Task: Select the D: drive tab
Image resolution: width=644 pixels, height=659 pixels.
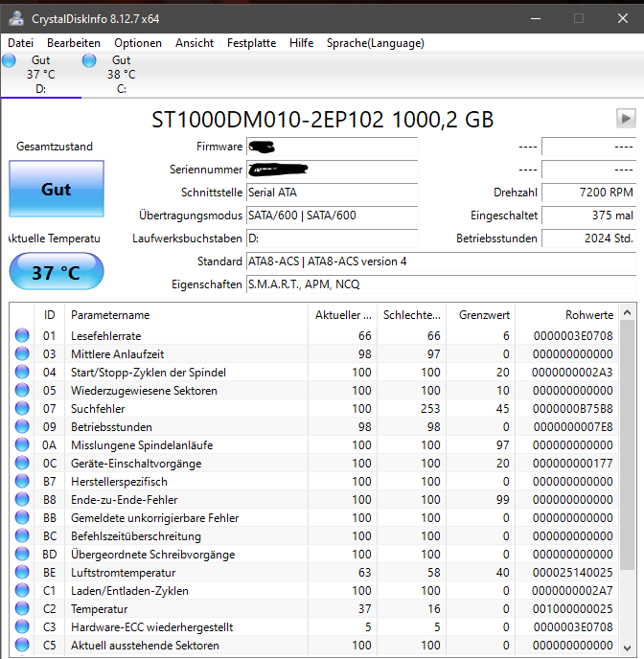Action: tap(41, 75)
